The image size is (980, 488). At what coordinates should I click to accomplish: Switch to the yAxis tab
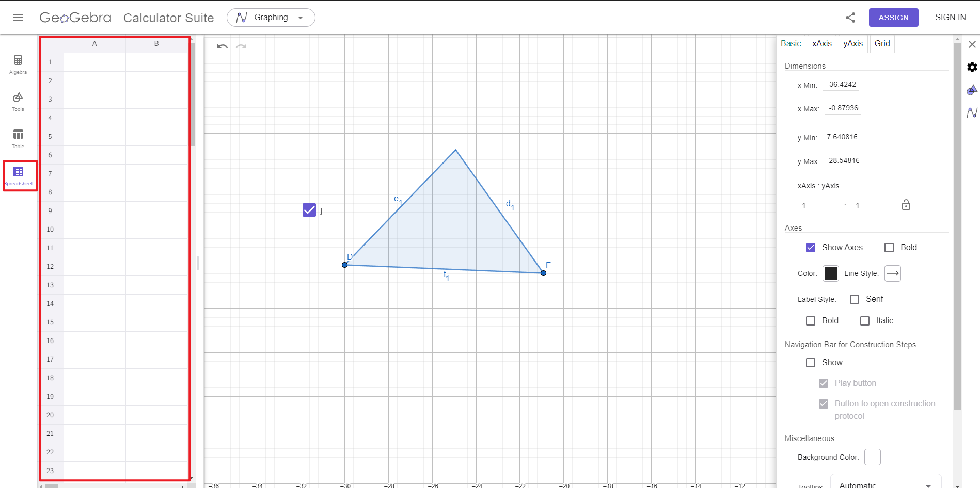[853, 44]
